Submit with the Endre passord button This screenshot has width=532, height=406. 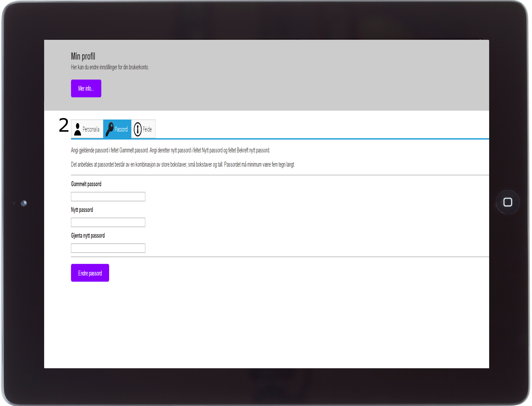tap(90, 273)
